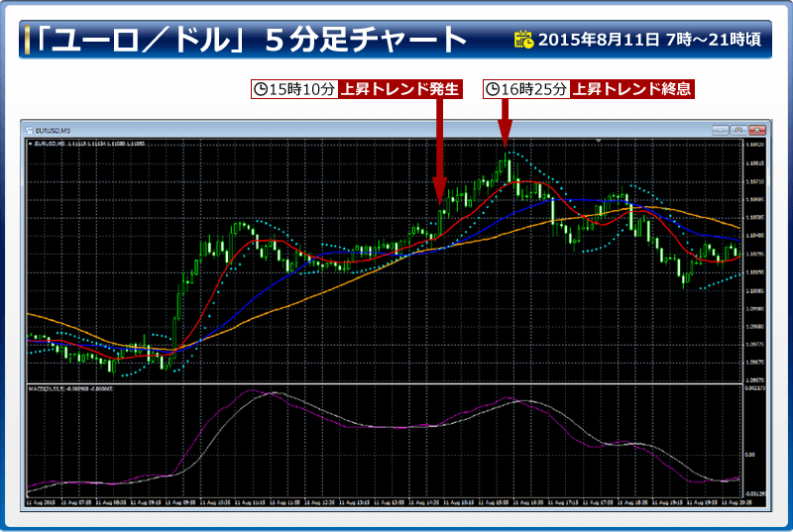Click the clock icon beside 15時10分
The width and height of the screenshot is (793, 532).
pyautogui.click(x=261, y=89)
